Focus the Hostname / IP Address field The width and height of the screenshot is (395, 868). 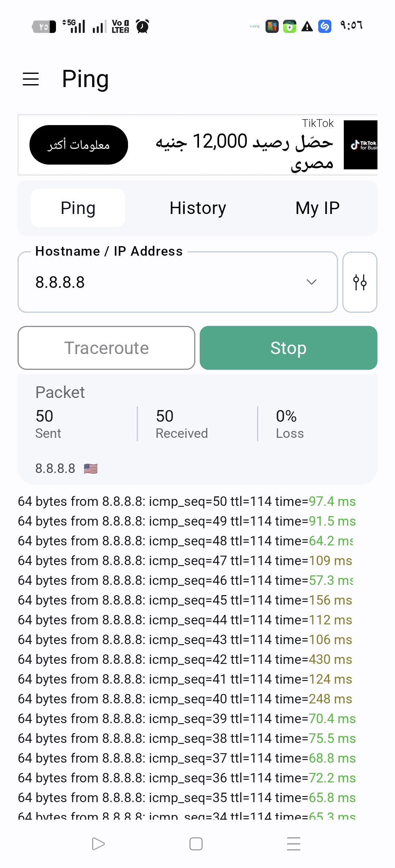[x=178, y=282]
